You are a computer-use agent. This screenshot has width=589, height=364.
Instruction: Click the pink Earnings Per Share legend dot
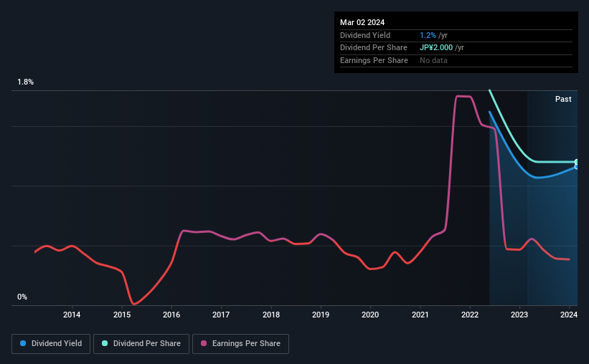(204, 343)
